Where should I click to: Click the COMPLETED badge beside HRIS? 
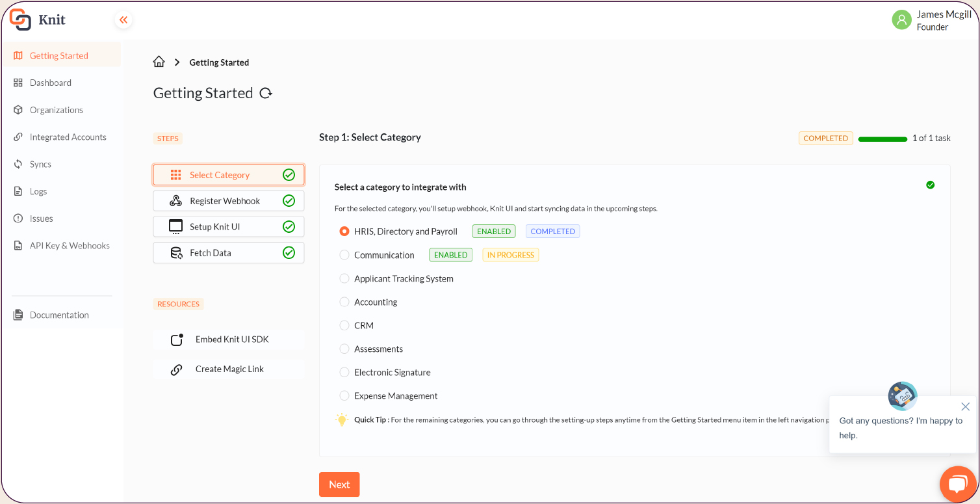tap(552, 232)
